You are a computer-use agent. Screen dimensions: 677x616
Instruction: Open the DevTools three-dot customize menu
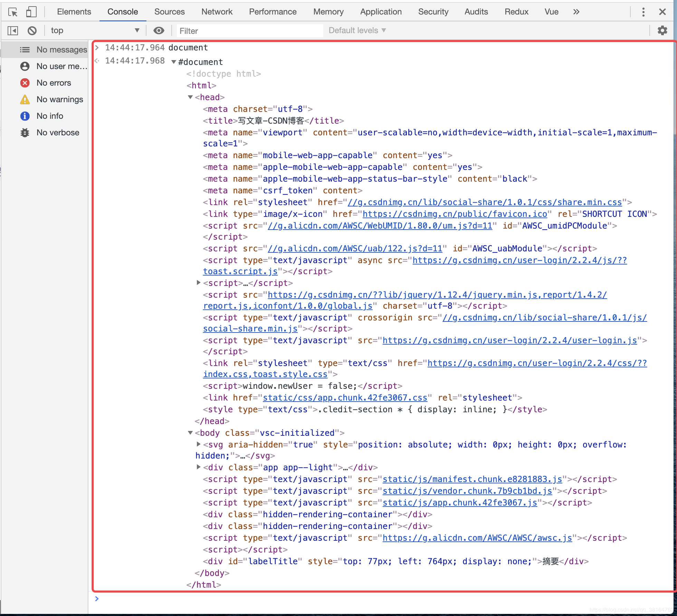coord(643,12)
